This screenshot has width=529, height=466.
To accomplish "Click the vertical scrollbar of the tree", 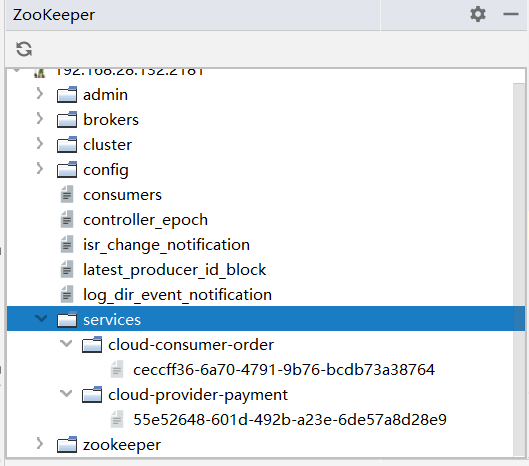I will pos(519,269).
